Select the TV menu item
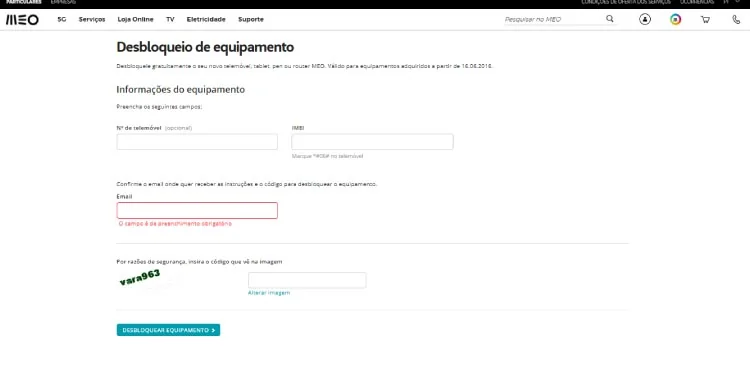The height and width of the screenshot is (374, 750). 170,20
